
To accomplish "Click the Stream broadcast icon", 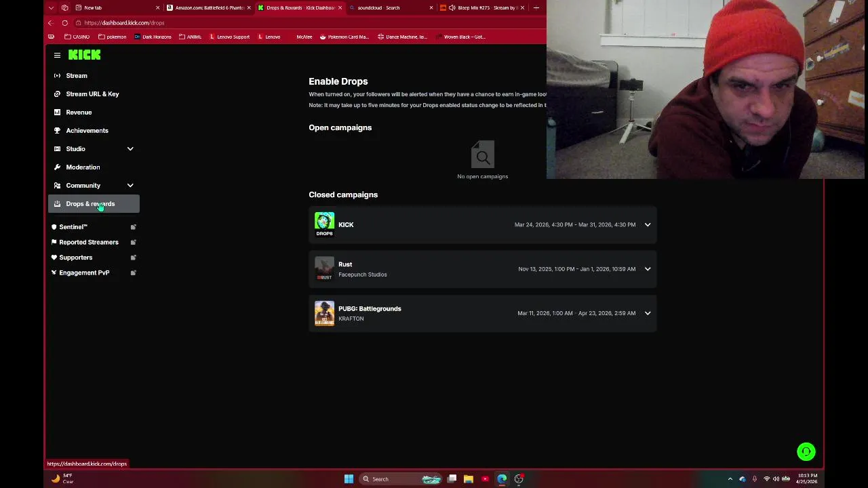I will (x=57, y=76).
